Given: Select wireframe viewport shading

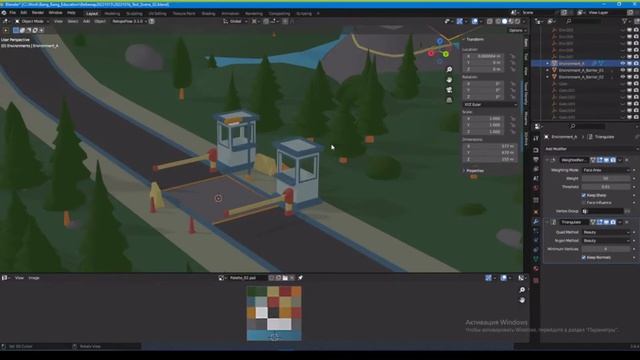Looking at the screenshot, I should coord(498,21).
